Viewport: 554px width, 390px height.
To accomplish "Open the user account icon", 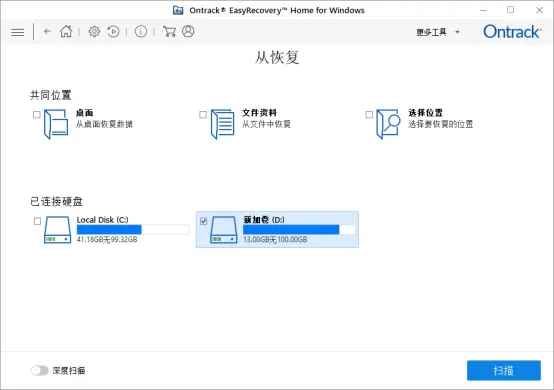I will (188, 31).
